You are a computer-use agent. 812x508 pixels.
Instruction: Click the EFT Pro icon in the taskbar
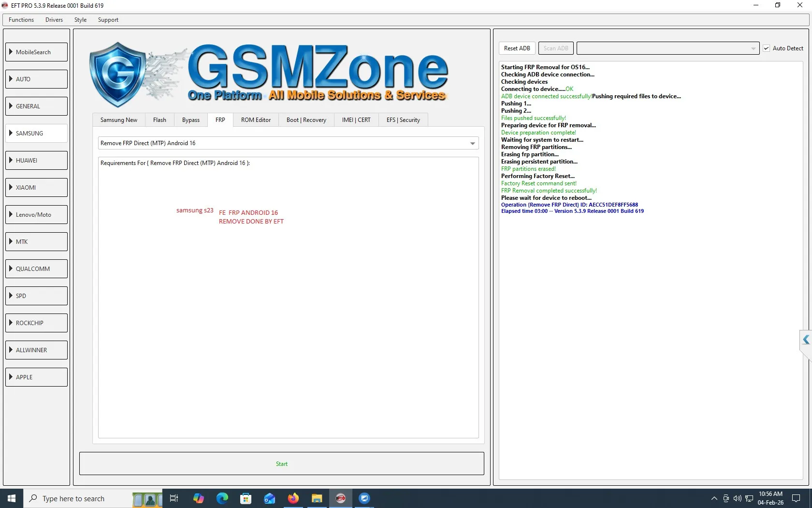coord(341,498)
